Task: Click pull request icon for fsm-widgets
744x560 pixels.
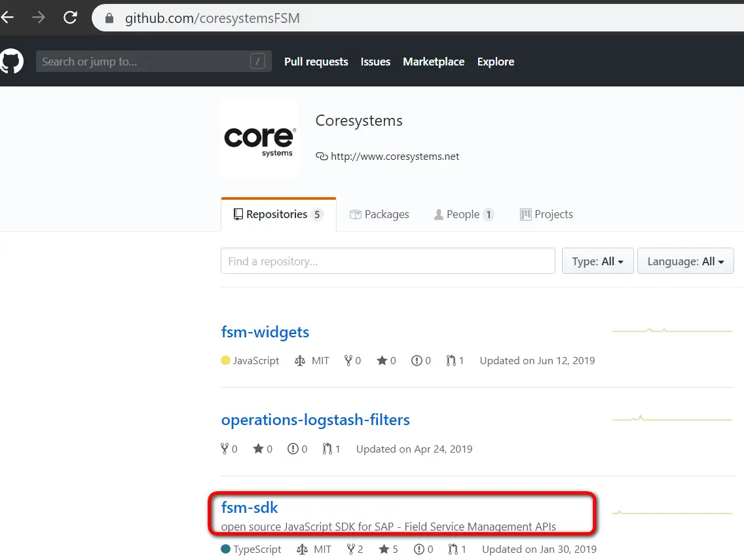Action: pyautogui.click(x=451, y=361)
